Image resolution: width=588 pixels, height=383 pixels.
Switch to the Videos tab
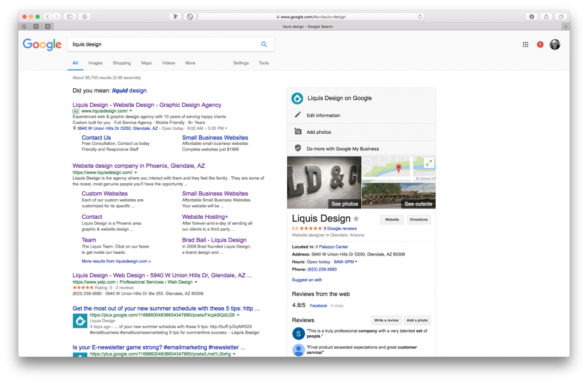point(168,63)
